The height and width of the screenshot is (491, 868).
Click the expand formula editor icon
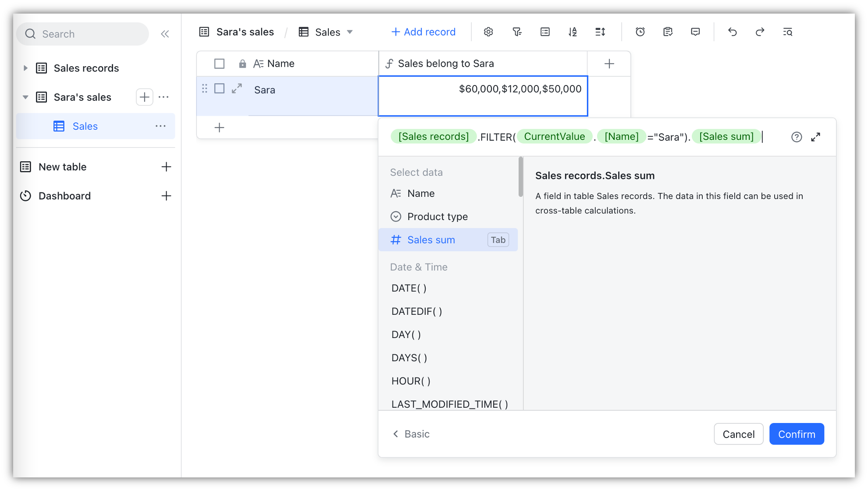(x=816, y=136)
